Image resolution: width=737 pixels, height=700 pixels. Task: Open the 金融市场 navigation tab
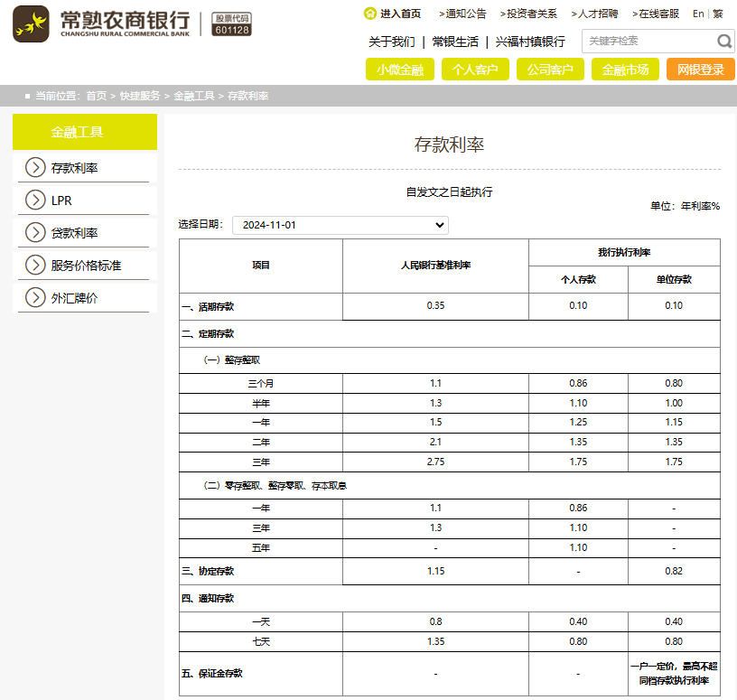(x=625, y=70)
